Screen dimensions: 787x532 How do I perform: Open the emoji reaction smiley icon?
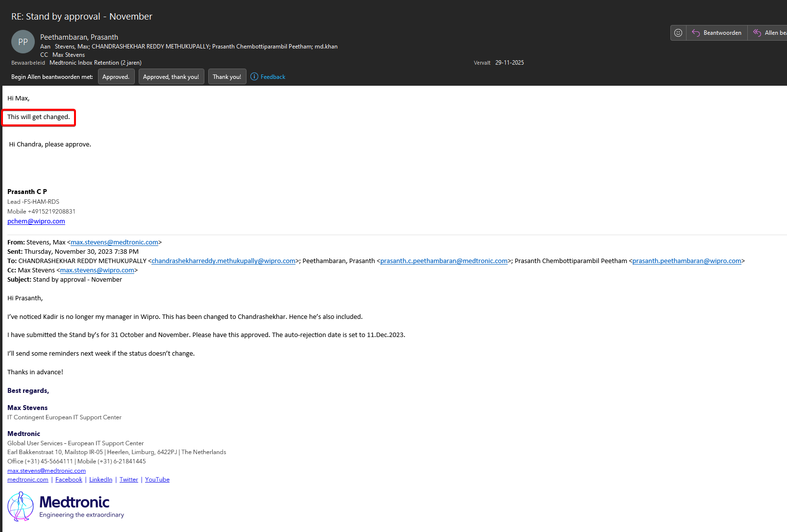point(678,33)
